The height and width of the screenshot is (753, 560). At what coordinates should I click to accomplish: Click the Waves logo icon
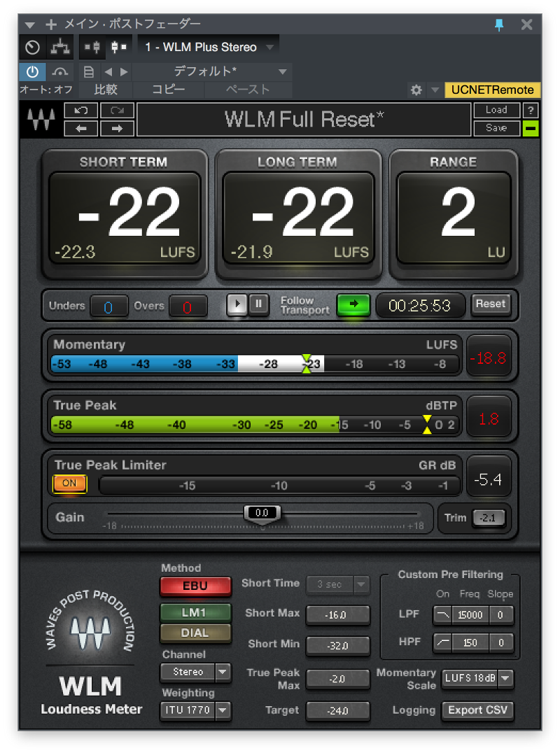41,119
